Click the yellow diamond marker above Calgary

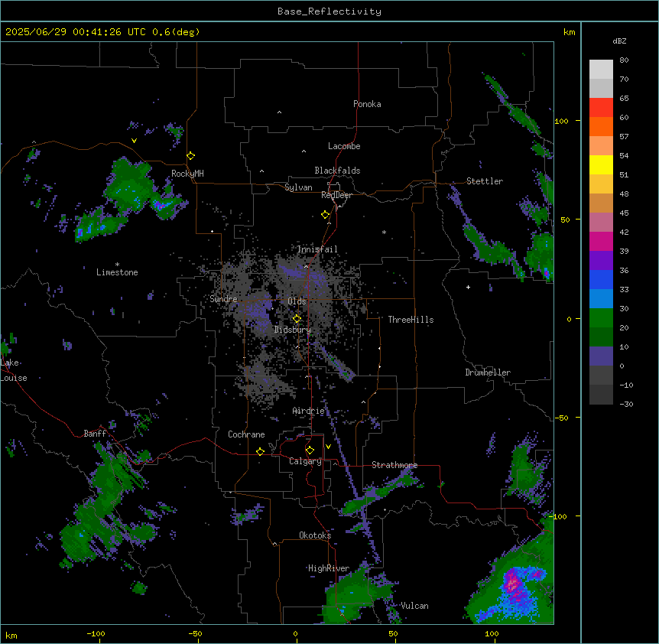(310, 450)
